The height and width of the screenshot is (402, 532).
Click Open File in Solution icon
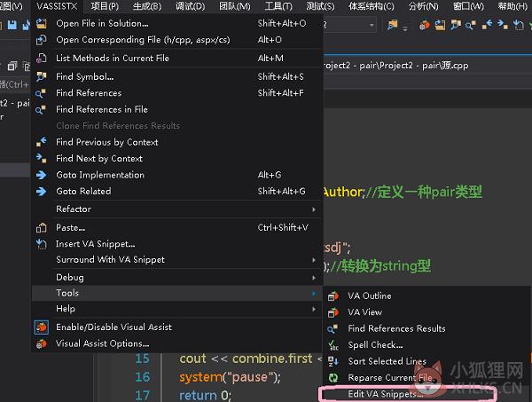click(42, 23)
